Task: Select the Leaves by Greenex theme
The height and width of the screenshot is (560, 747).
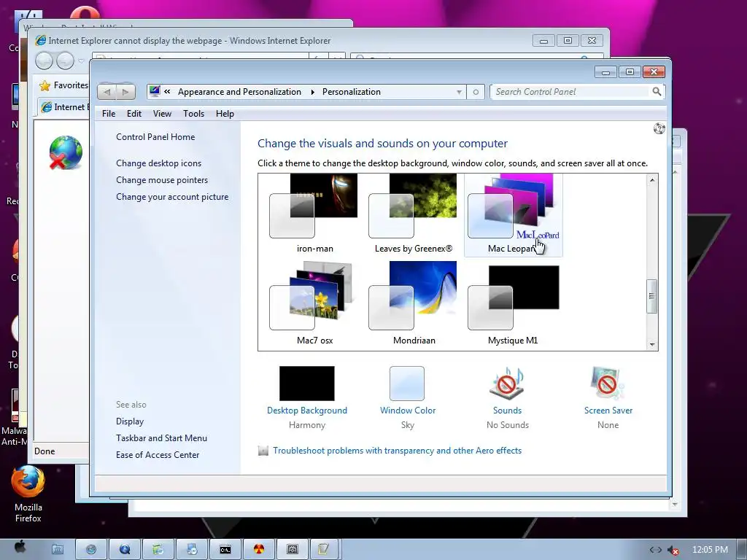Action: click(414, 214)
